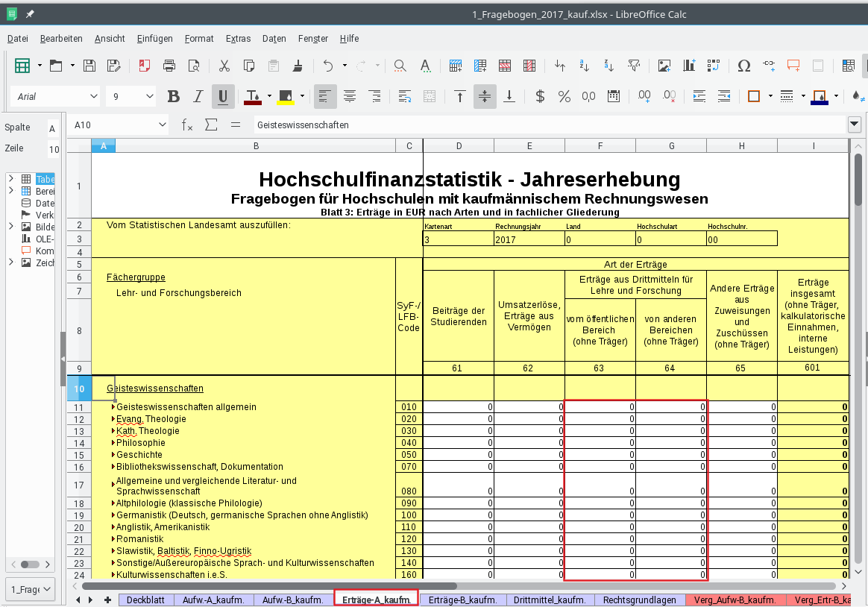Switch to Deckblatt sheet tab

click(145, 600)
